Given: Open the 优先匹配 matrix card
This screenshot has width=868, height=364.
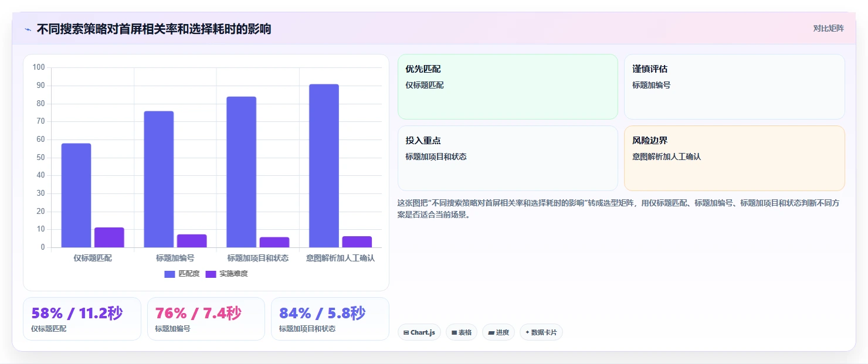Looking at the screenshot, I should click(508, 87).
